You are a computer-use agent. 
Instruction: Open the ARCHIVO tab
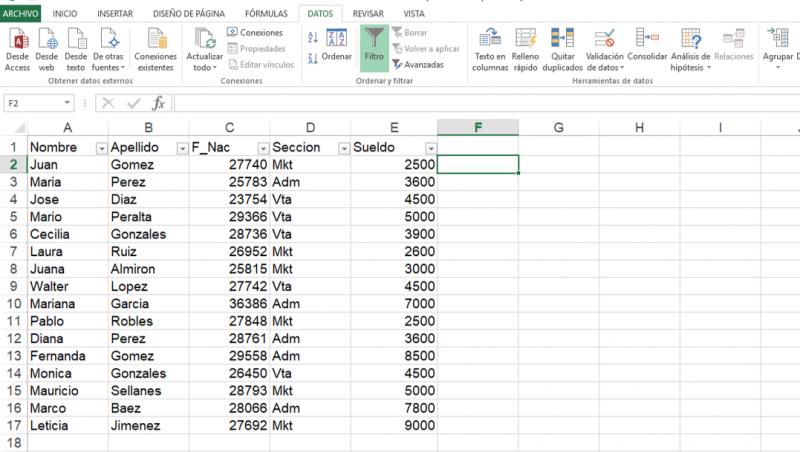click(x=20, y=14)
